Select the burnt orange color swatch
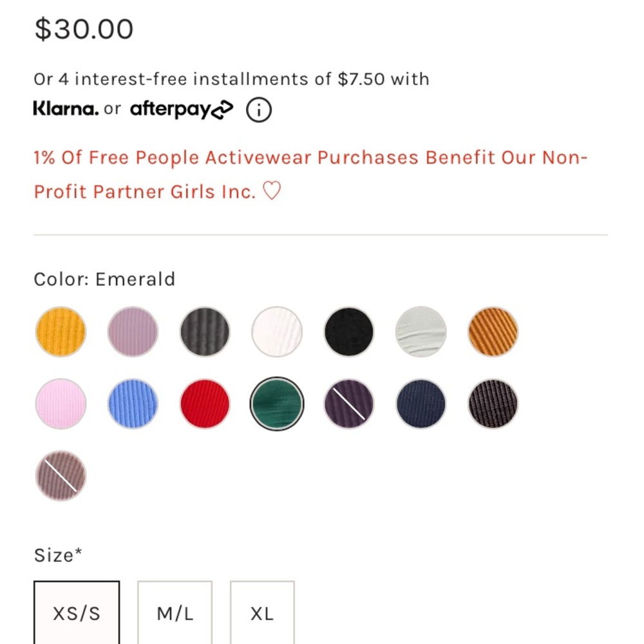644x644 pixels. coord(493,332)
